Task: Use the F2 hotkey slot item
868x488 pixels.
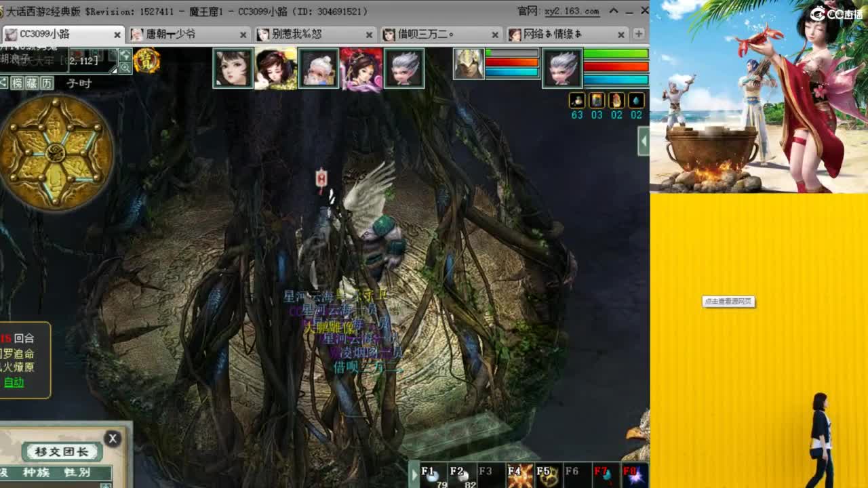Action: (464, 475)
